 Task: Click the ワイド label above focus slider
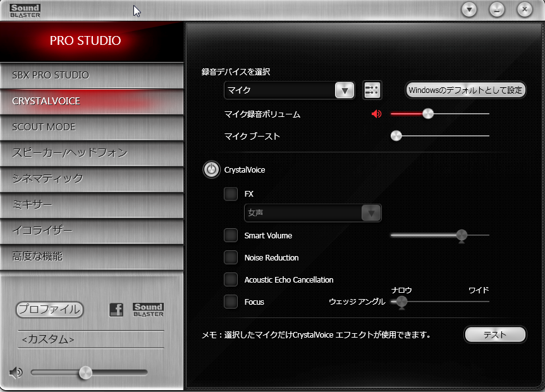tap(479, 290)
